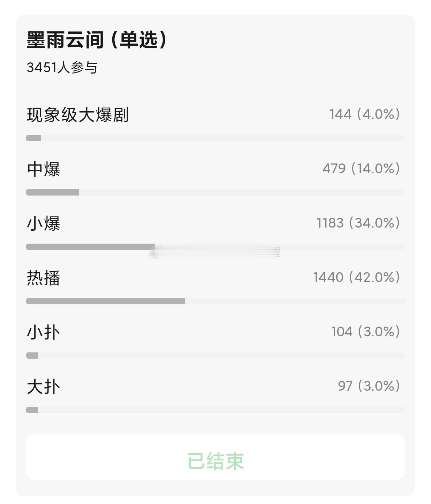The width and height of the screenshot is (431, 504).
Task: Click the 97 (3.0%) vote count
Action: 369,386
